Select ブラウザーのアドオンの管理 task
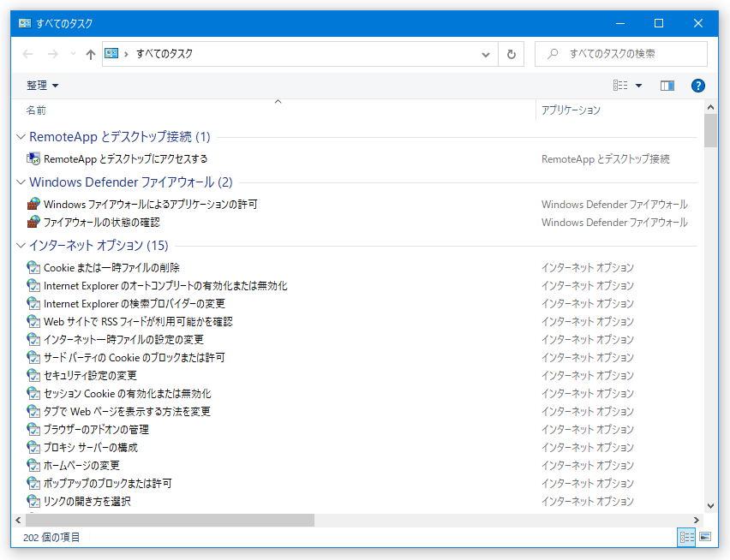 [96, 429]
